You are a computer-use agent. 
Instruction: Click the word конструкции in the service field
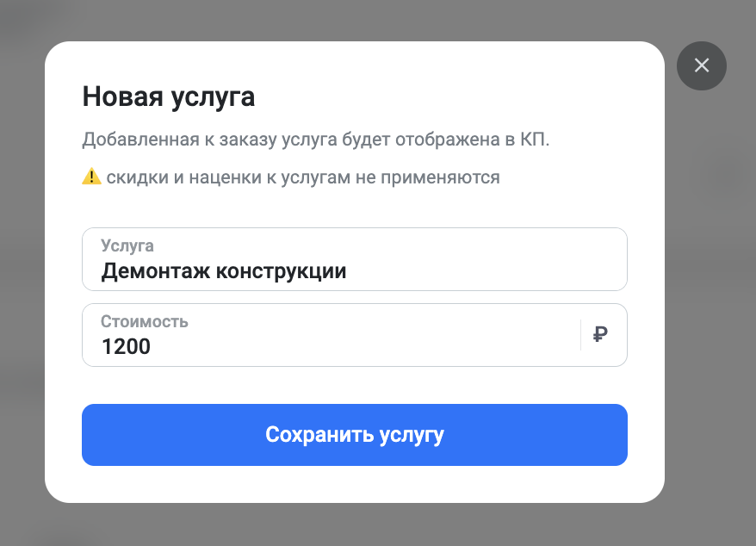coord(281,271)
